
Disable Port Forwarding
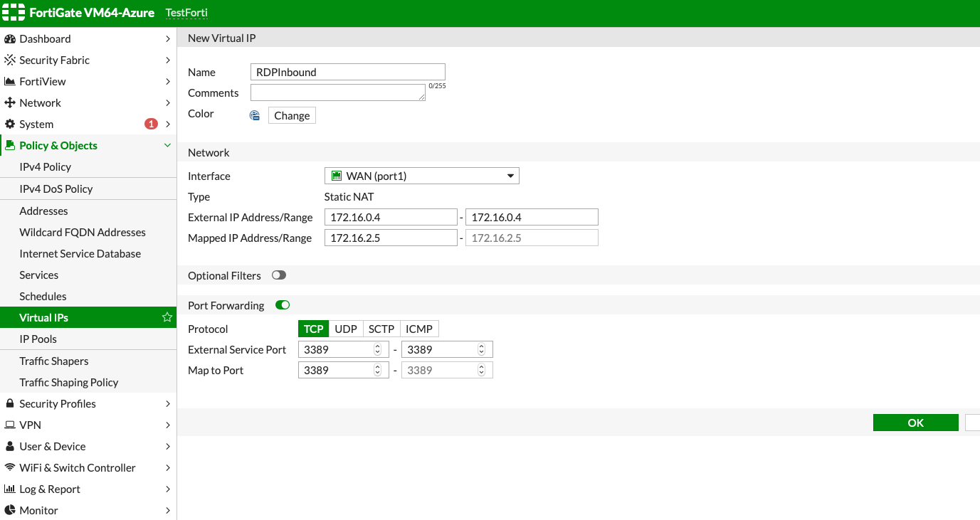282,304
